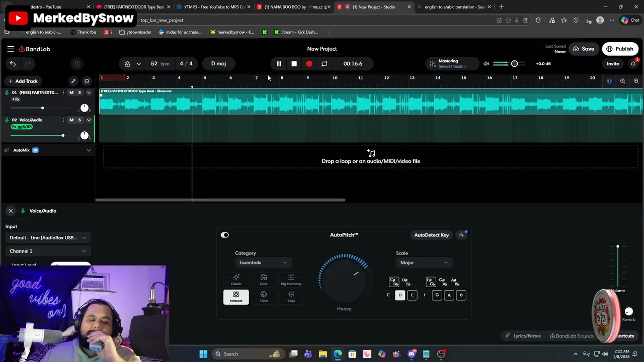Toggle the F#/Gb note key
644x362 pixels.
(x=431, y=282)
